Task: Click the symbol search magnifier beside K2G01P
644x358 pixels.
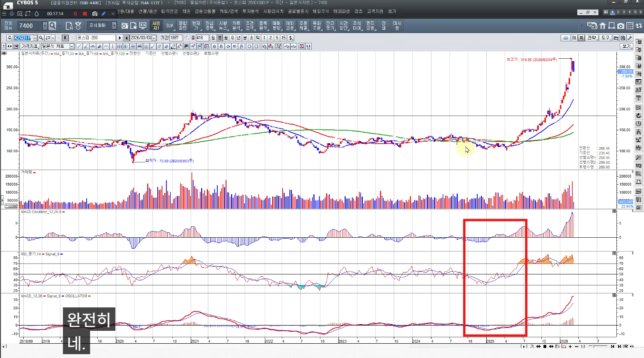Action: coord(41,38)
